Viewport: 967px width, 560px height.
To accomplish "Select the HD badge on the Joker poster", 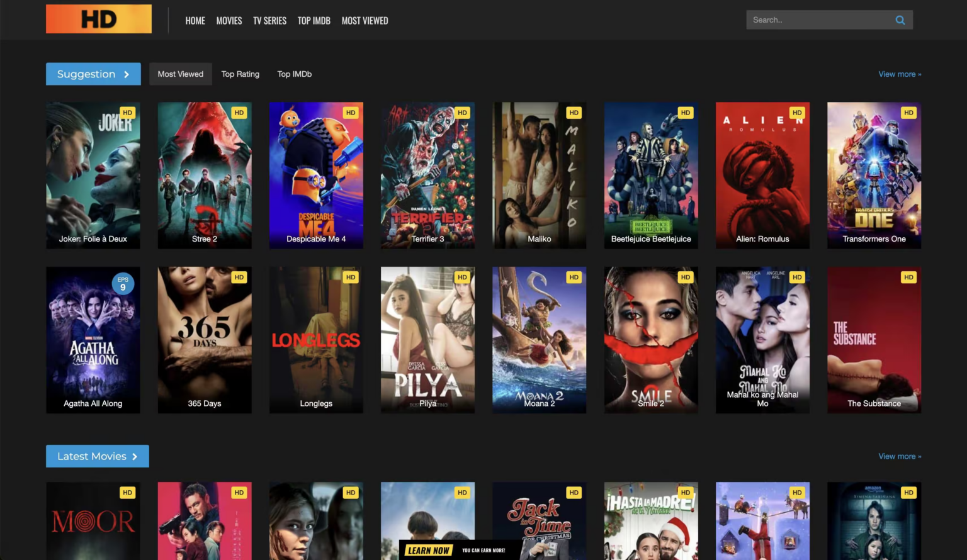I will coord(127,112).
